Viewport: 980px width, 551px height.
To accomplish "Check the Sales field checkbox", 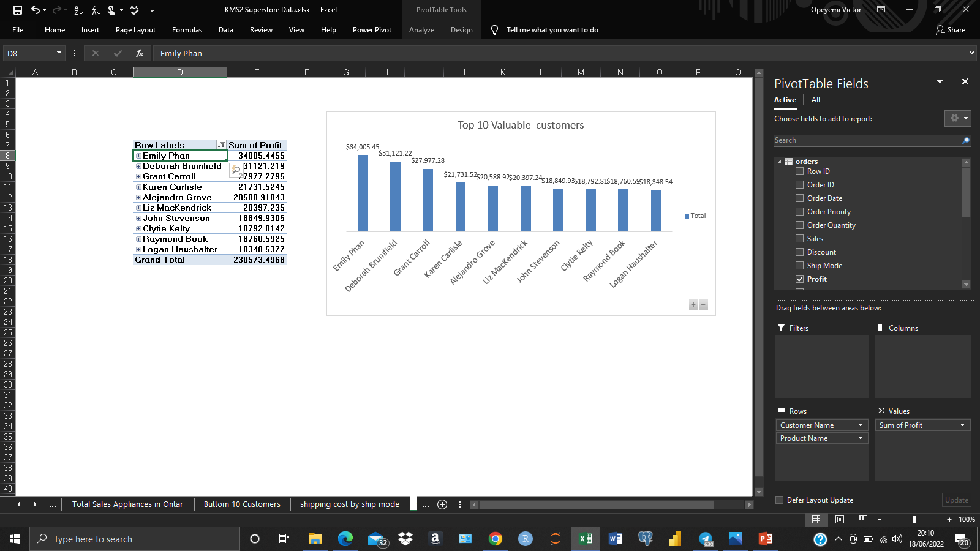I will (799, 238).
